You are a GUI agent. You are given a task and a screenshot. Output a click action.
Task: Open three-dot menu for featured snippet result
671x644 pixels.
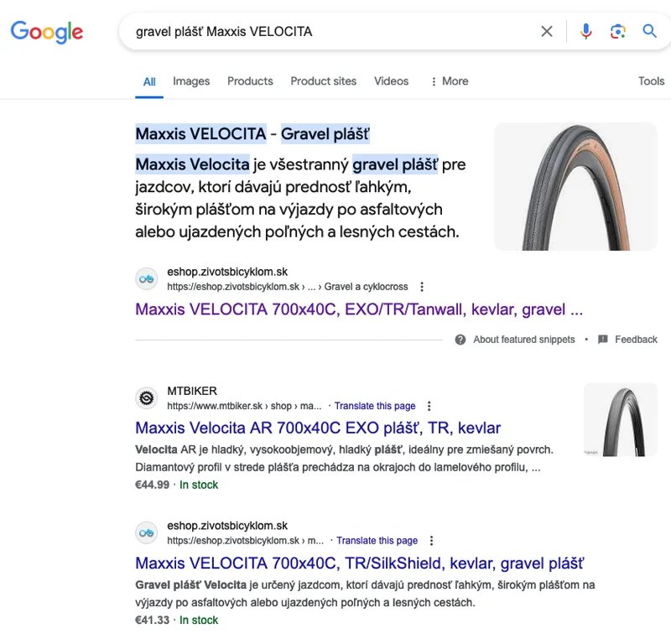422,287
